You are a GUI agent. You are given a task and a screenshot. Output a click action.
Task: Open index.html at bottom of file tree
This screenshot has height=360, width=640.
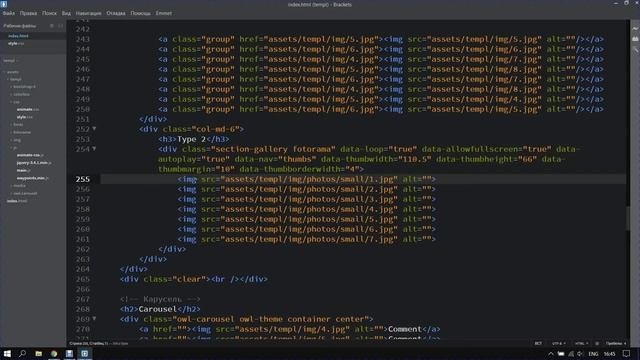(17, 201)
